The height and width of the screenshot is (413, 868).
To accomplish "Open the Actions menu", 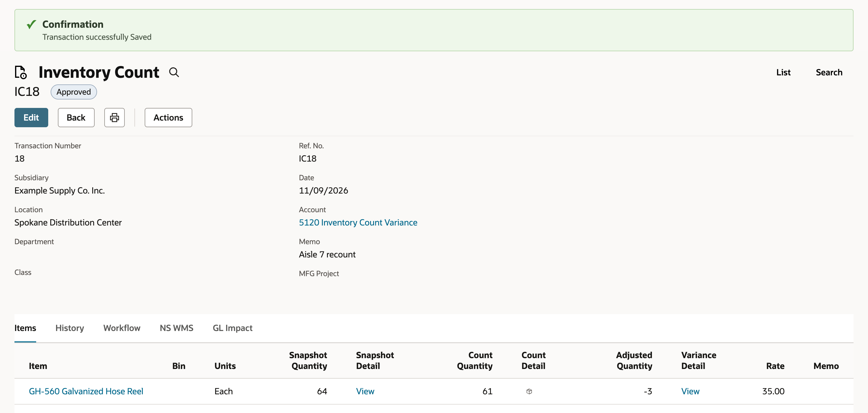I will point(168,117).
